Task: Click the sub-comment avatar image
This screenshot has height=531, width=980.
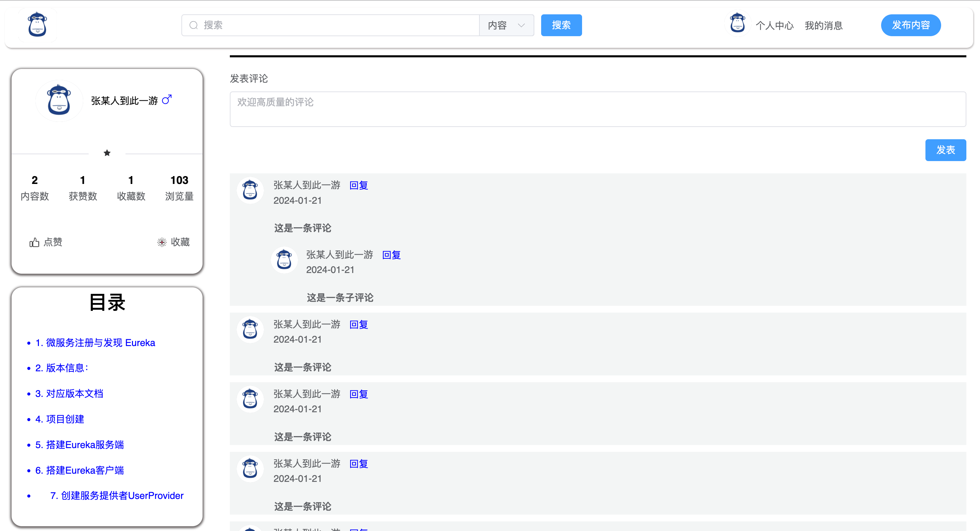Action: [x=284, y=260]
